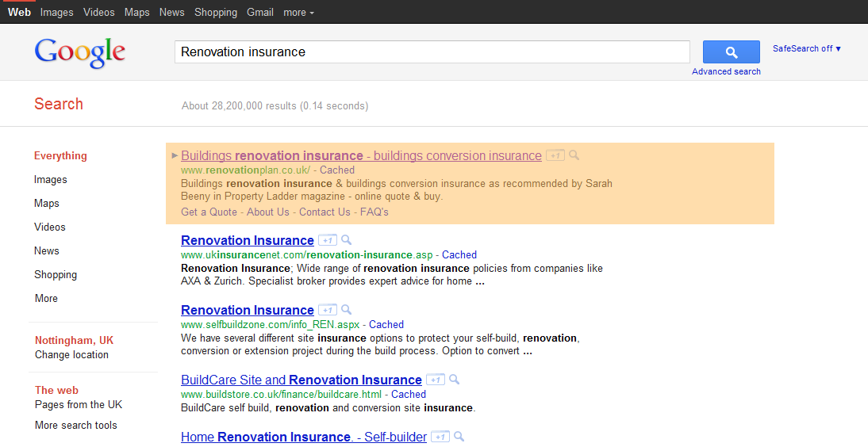
Task: Select Everything filter in the sidebar
Action: click(x=60, y=156)
